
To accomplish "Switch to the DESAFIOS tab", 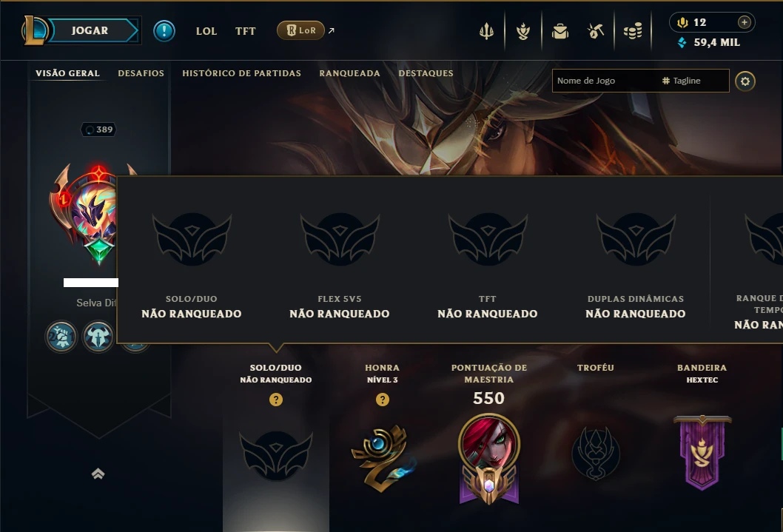I will 141,73.
